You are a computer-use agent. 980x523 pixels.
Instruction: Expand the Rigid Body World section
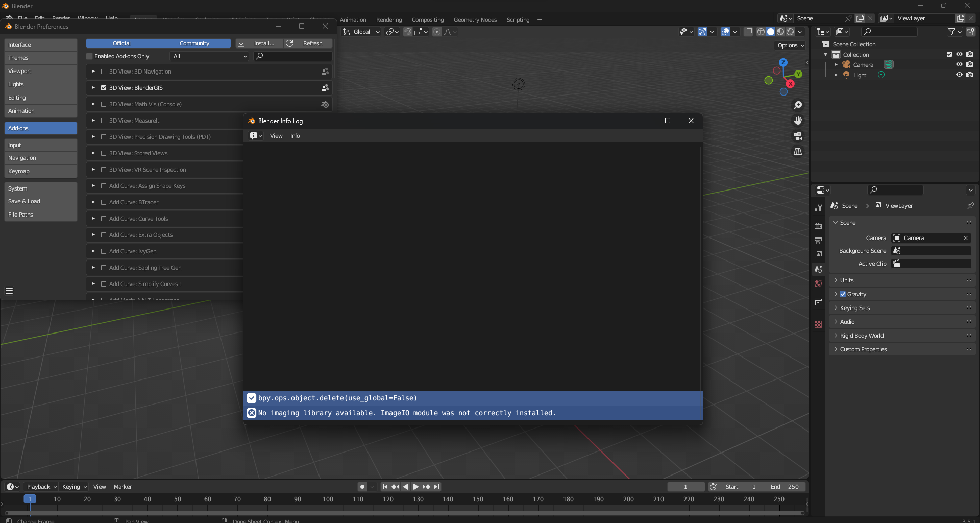[836, 336]
